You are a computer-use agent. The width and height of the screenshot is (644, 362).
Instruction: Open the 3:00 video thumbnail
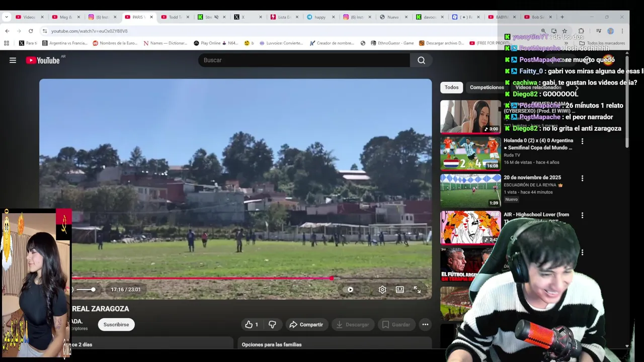tap(470, 117)
